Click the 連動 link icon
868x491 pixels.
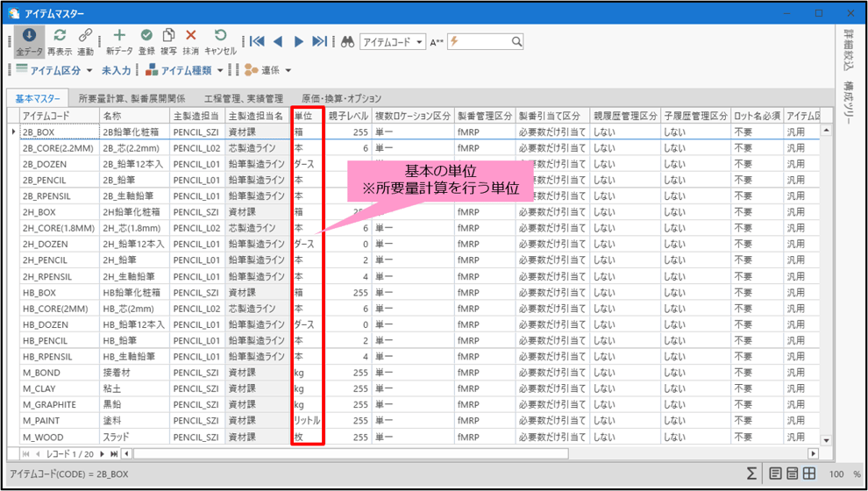(x=85, y=36)
